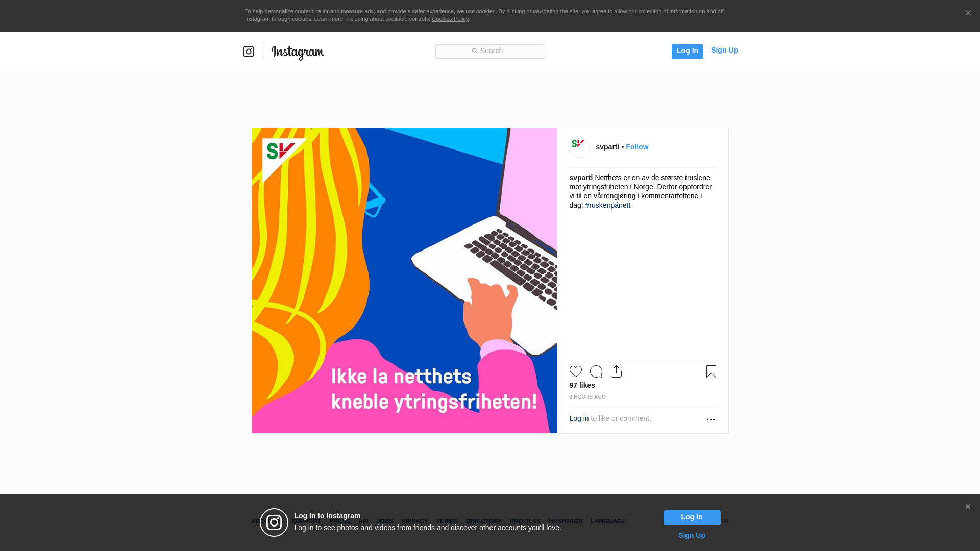Open the JOBS footer link
The image size is (980, 551).
[x=385, y=521]
